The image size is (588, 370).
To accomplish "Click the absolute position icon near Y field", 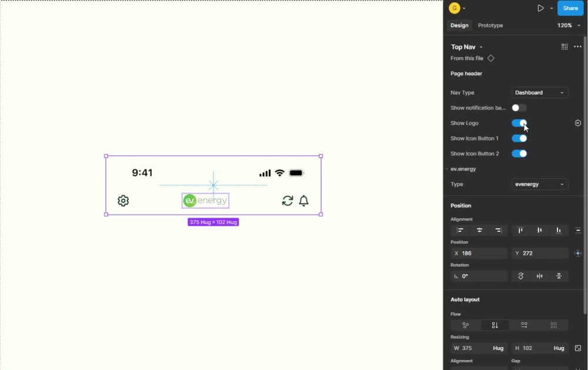I will click(577, 254).
